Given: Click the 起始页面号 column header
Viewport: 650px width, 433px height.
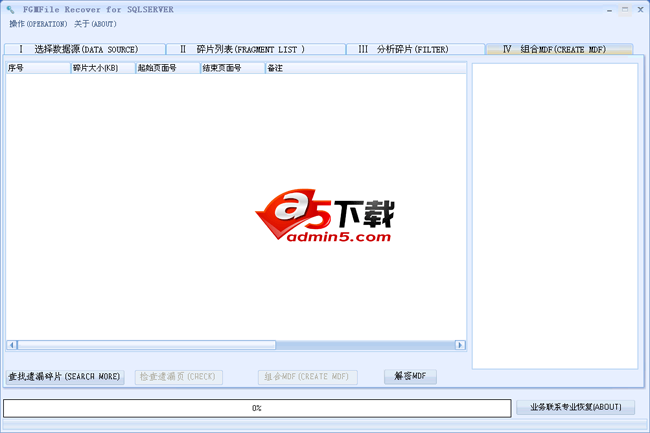Looking at the screenshot, I should point(168,68).
